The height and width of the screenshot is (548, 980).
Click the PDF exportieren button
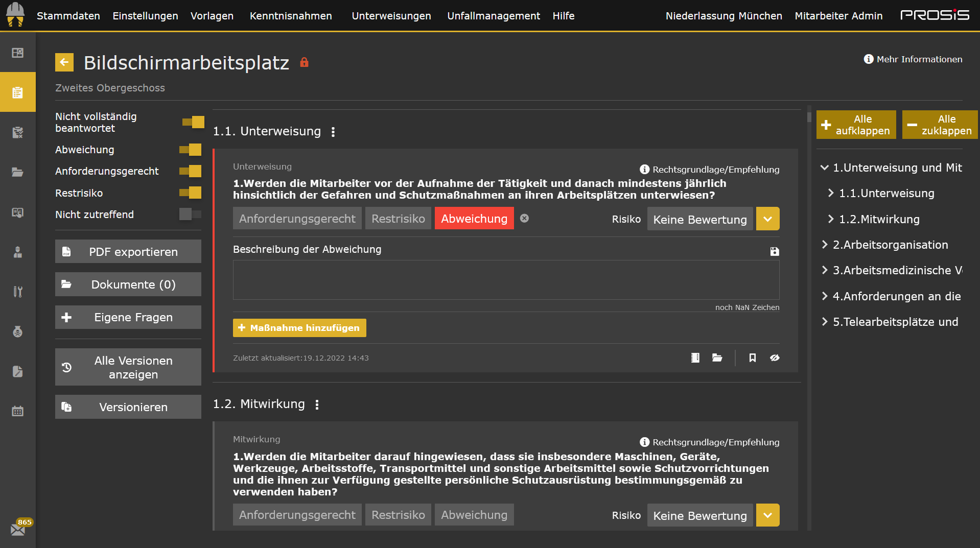pos(128,251)
